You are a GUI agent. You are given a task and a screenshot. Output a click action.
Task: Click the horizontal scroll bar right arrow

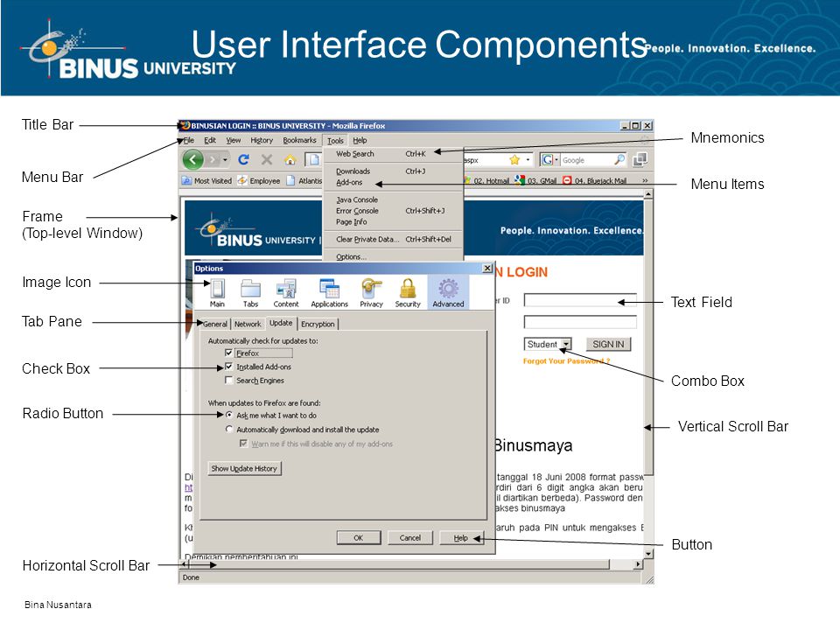[638, 564]
